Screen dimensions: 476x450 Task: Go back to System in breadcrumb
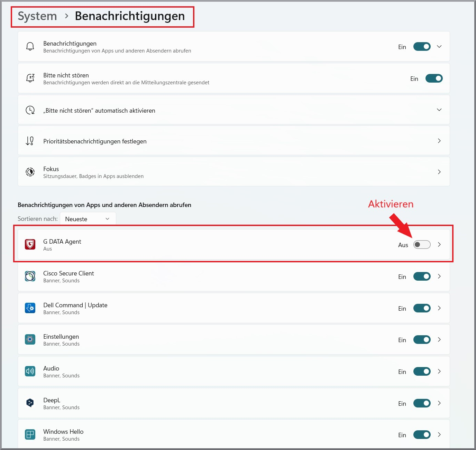point(37,16)
